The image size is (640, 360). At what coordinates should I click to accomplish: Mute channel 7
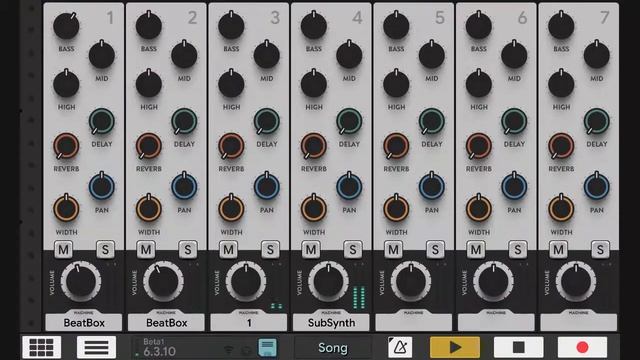[558, 249]
